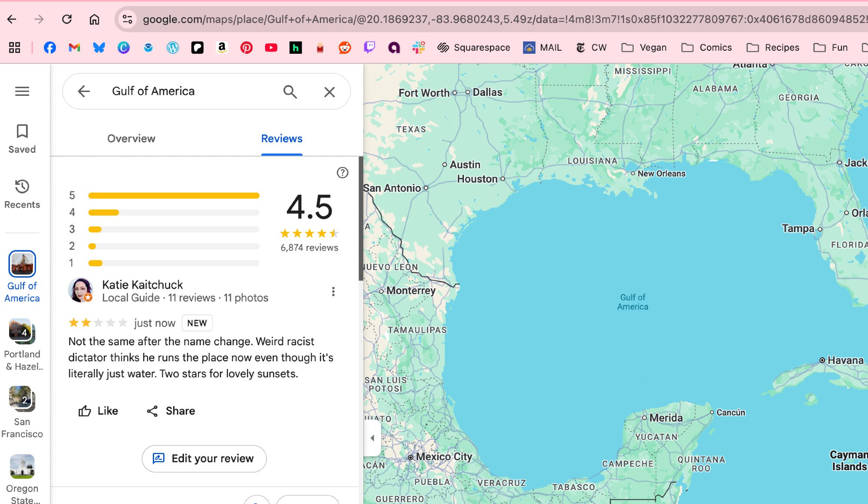Reload the page
868x504 pixels.
click(x=67, y=19)
